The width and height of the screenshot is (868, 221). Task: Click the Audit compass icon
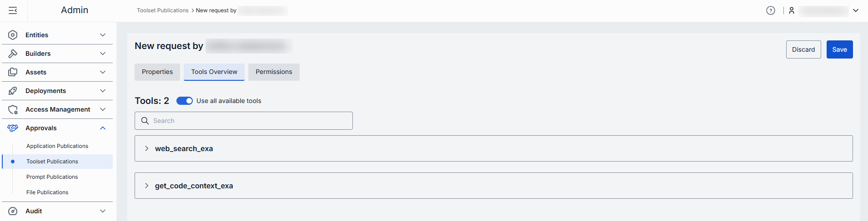pos(13,211)
